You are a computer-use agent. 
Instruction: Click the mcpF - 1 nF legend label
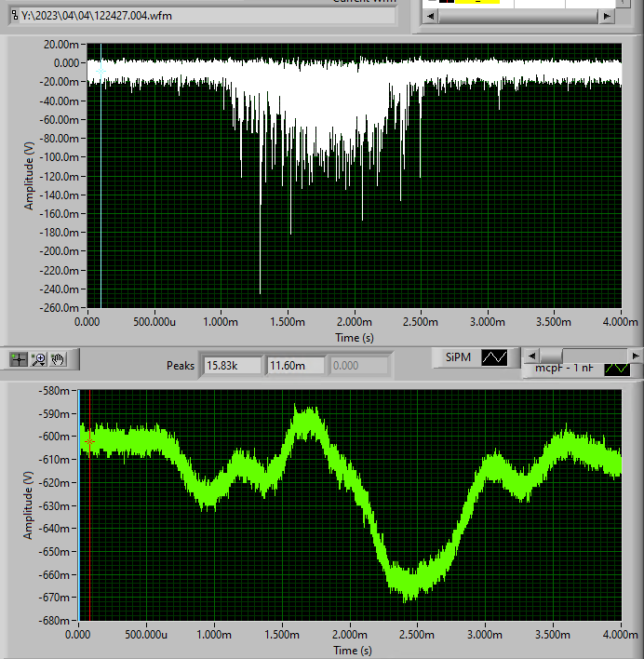tap(564, 369)
